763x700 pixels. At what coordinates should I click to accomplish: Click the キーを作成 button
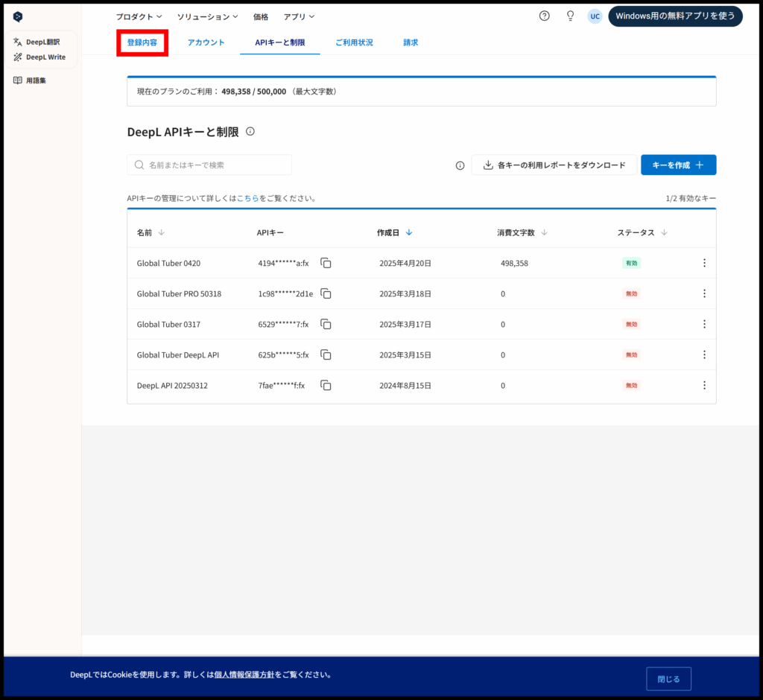tap(678, 165)
